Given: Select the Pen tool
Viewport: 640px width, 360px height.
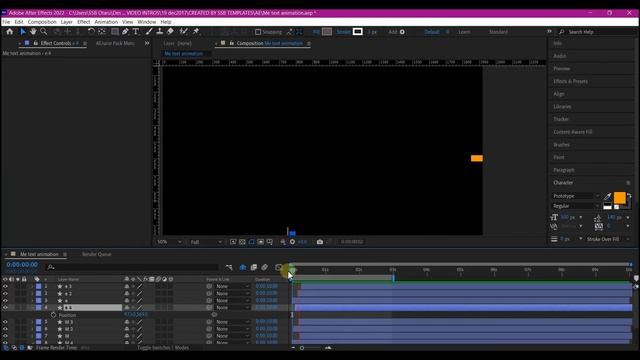Looking at the screenshot, I should [125, 31].
